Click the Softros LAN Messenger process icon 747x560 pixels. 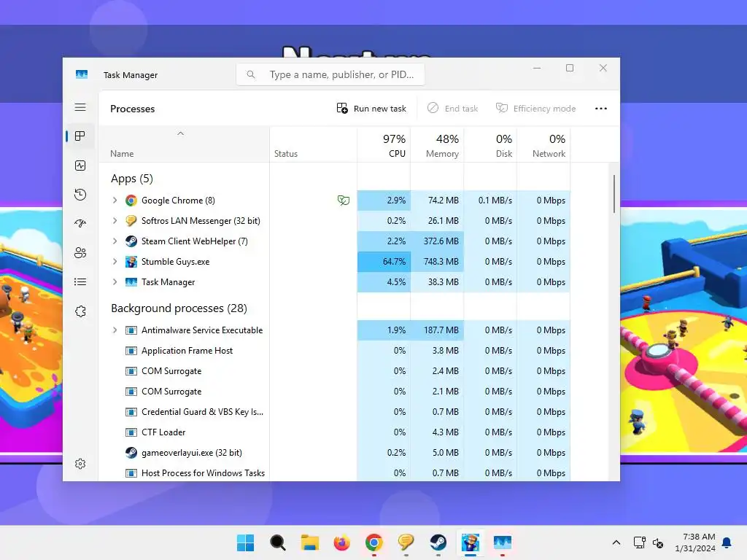tap(131, 221)
